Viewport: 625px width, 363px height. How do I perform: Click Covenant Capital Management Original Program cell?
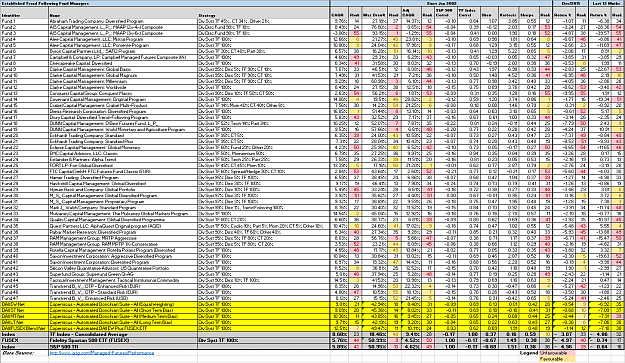(x=123, y=100)
